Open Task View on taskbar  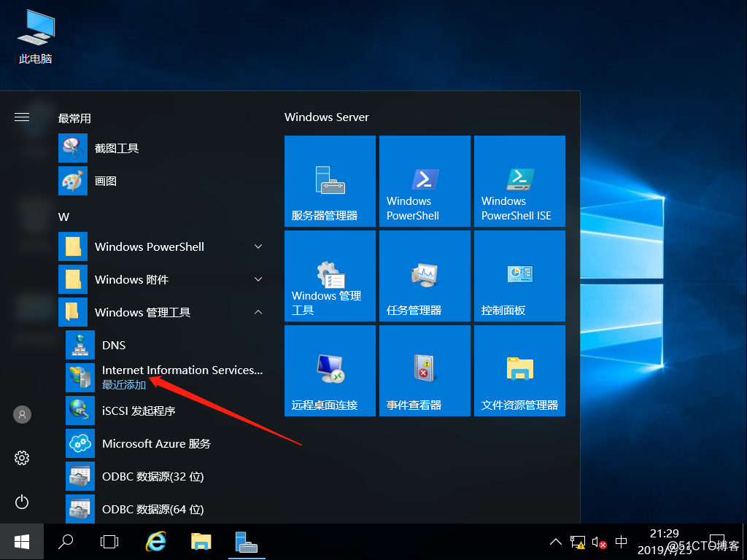click(x=109, y=542)
